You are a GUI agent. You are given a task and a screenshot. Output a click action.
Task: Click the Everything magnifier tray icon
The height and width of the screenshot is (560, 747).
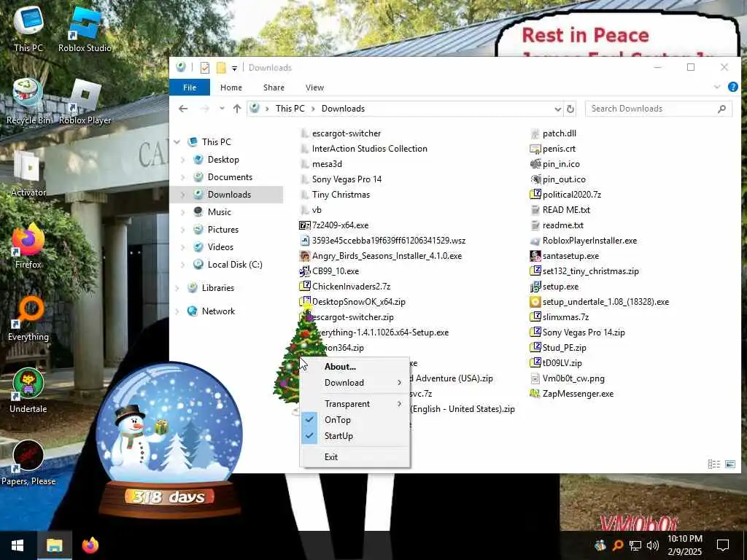tap(617, 545)
